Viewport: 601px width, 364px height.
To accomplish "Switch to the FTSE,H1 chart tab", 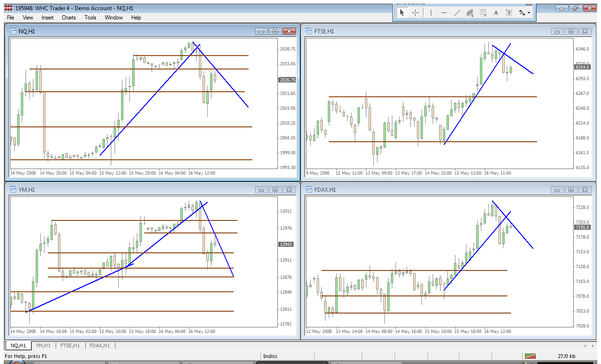I will click(x=70, y=345).
